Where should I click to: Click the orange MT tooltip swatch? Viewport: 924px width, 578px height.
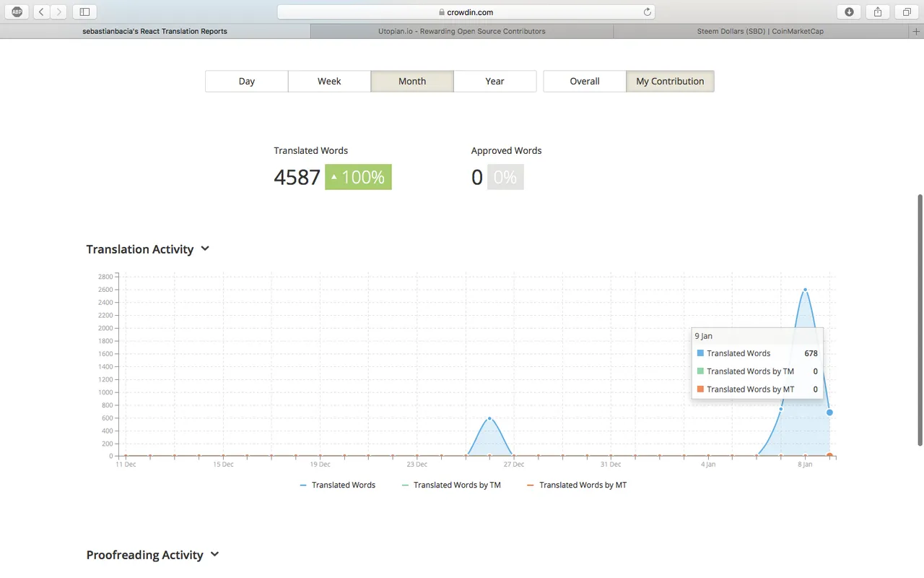coord(700,389)
